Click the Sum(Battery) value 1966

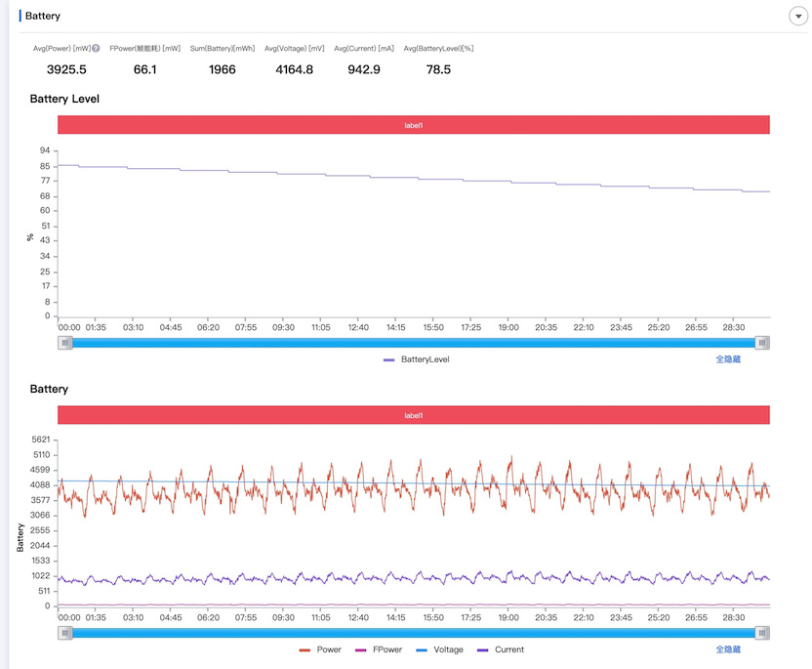point(223,69)
